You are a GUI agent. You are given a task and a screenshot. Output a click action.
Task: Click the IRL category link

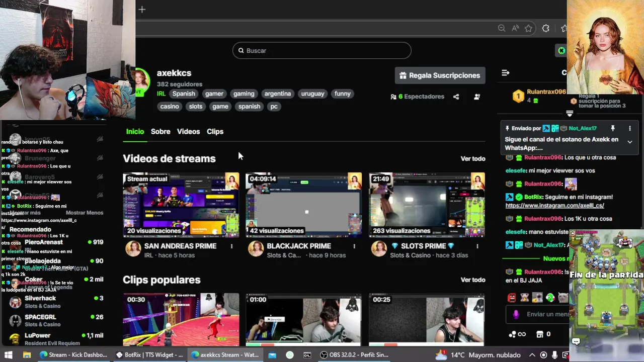click(x=161, y=94)
